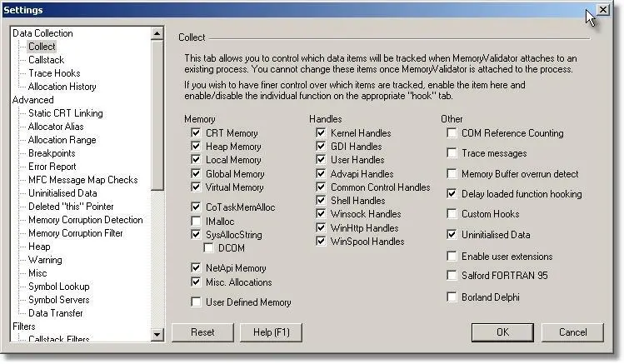Disable Advapi Handles
This screenshot has width=624, height=364.
point(321,173)
